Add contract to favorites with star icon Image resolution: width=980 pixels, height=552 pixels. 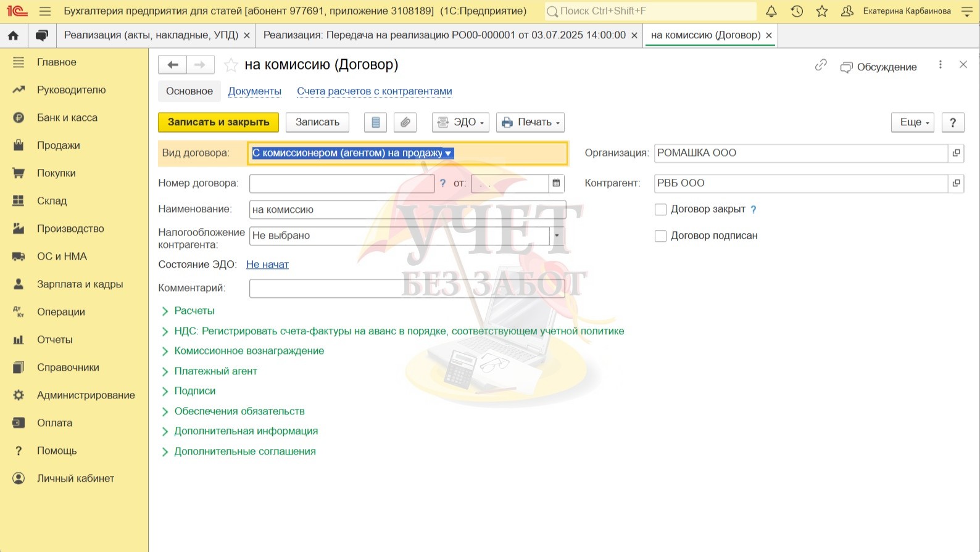click(x=231, y=65)
